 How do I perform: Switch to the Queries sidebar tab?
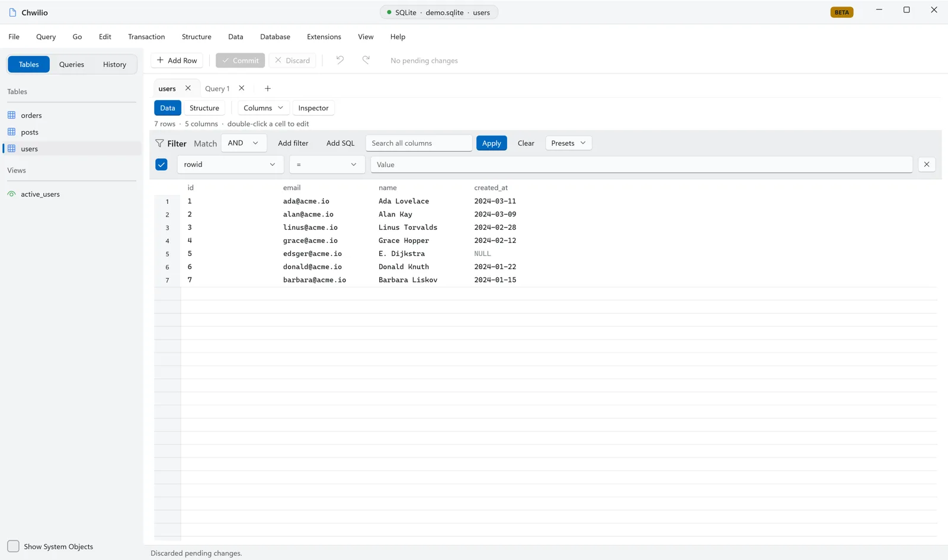[x=72, y=64]
